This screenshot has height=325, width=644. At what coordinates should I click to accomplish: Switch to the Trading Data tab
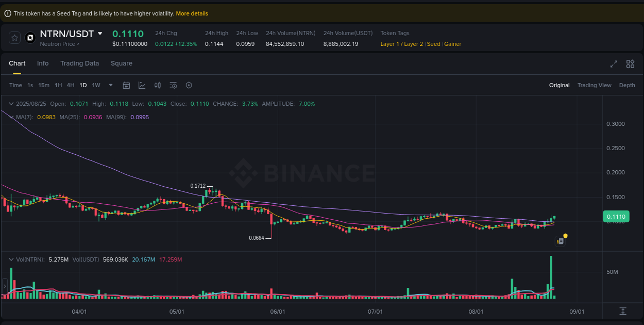[x=80, y=63]
